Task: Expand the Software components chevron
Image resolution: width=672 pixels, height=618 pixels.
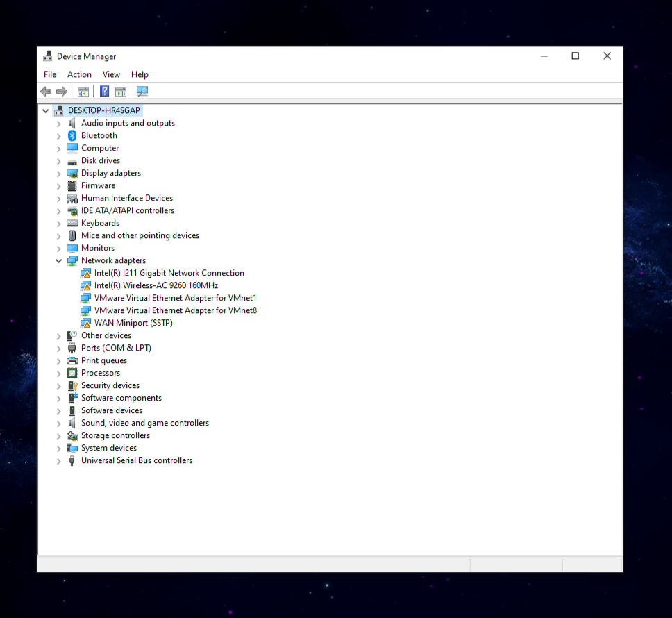Action: click(x=59, y=398)
